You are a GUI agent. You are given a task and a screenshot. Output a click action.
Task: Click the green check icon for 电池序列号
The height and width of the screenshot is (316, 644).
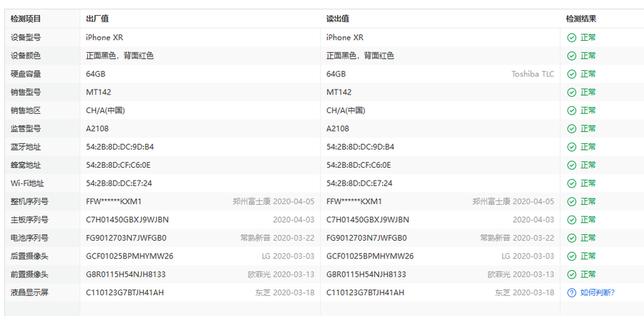click(x=572, y=238)
